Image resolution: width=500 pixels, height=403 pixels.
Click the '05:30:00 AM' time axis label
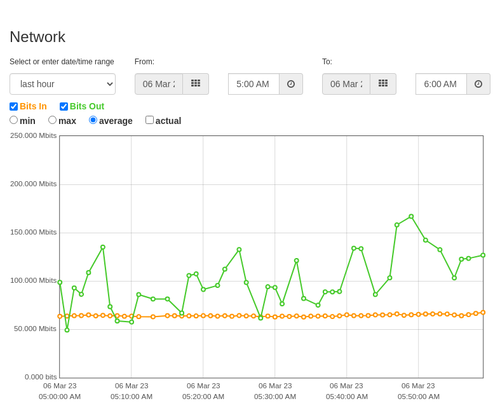coord(275,397)
